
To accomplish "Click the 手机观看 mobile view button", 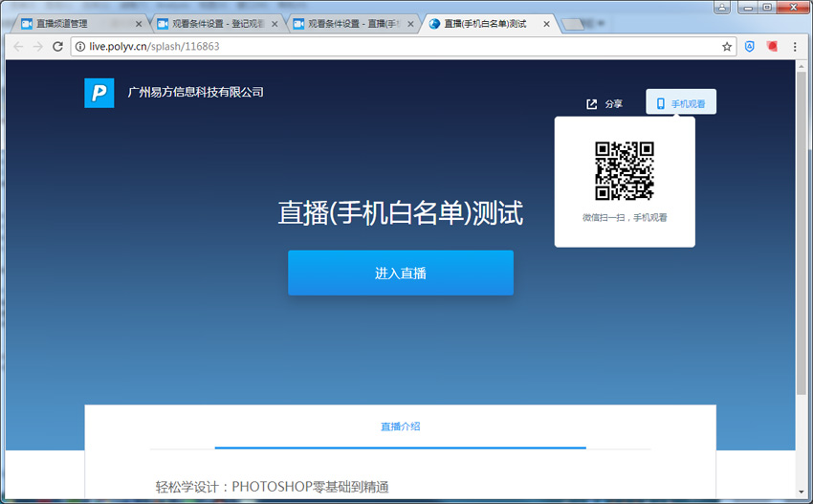I will pos(680,102).
